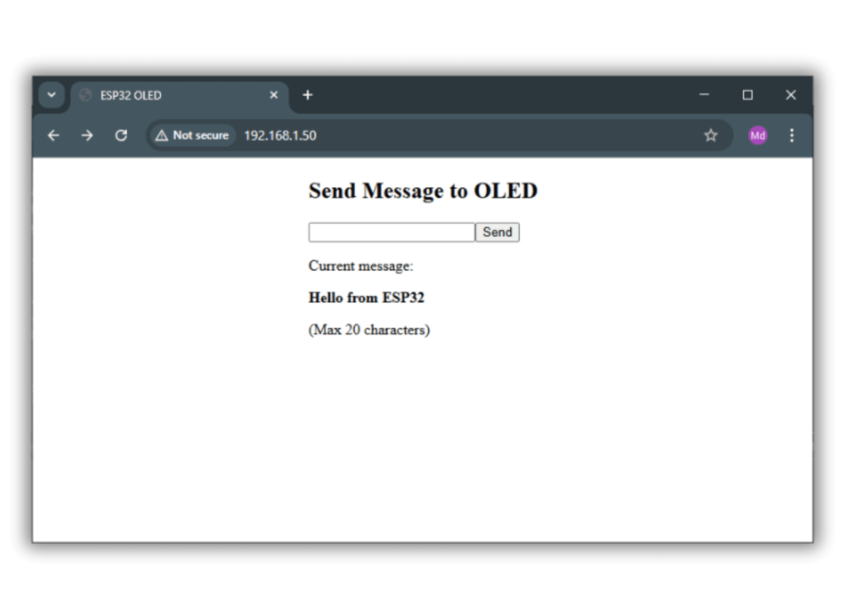Image resolution: width=843 pixels, height=616 pixels.
Task: Click inside the message text field
Action: (x=391, y=232)
